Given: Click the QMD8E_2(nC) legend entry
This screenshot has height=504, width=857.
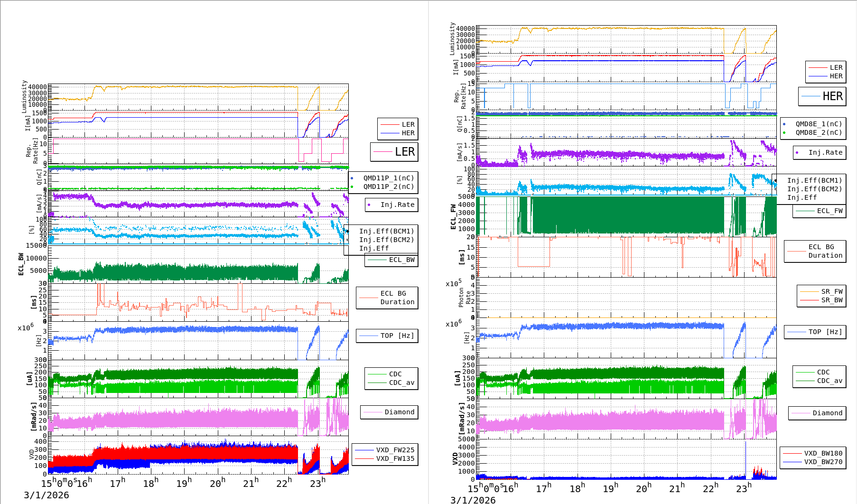Looking at the screenshot, I should coord(819,132).
